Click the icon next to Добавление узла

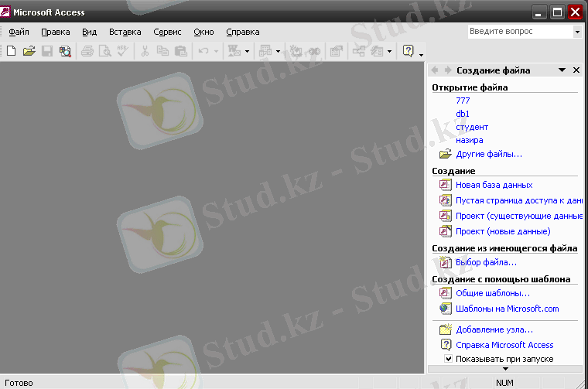click(445, 329)
